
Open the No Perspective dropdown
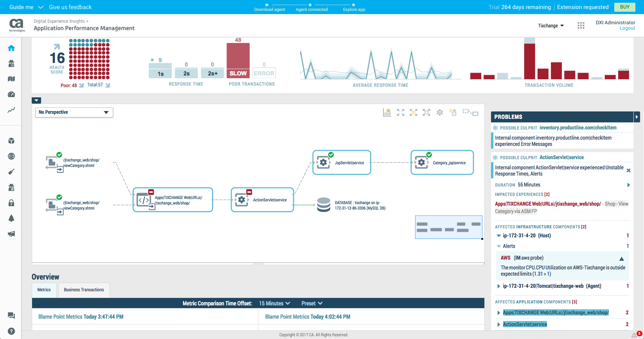[74, 112]
